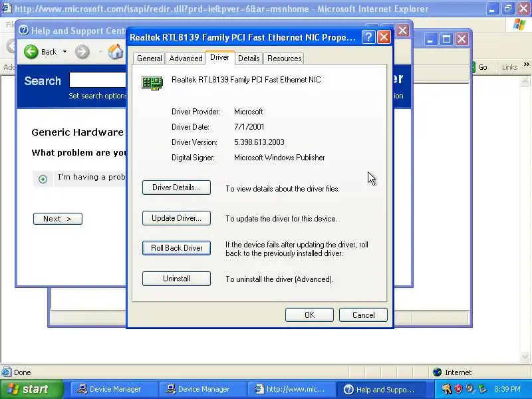Open Back history dropdown in Help Center

point(65,52)
